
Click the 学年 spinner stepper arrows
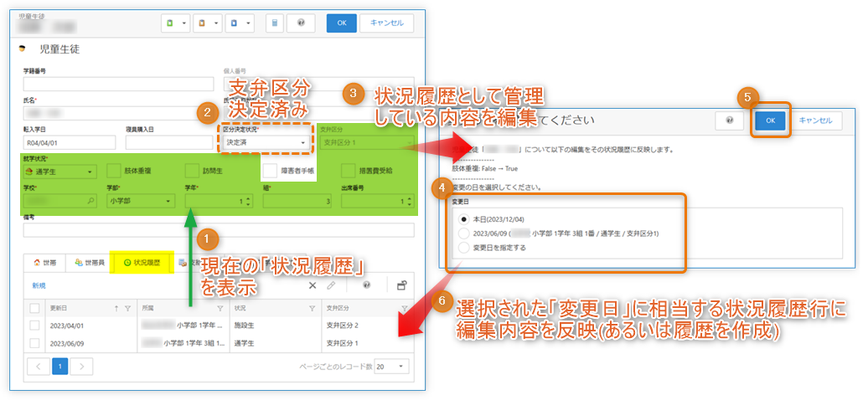[x=248, y=202]
